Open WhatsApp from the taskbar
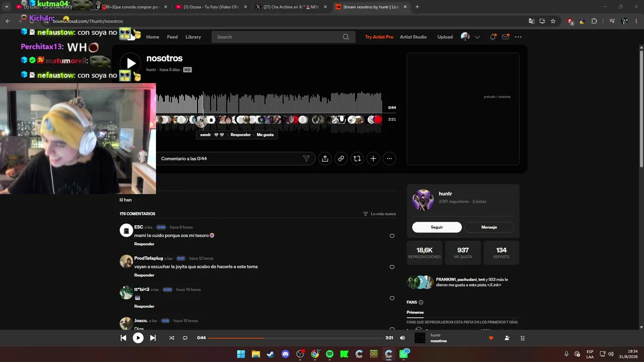 coord(404,354)
